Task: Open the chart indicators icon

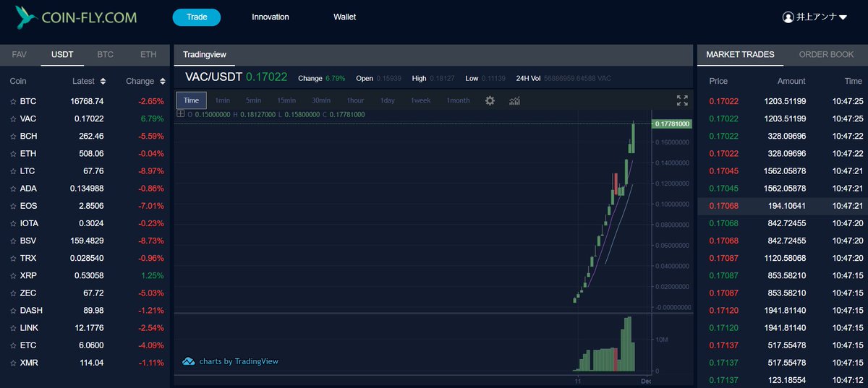Action: click(x=514, y=100)
